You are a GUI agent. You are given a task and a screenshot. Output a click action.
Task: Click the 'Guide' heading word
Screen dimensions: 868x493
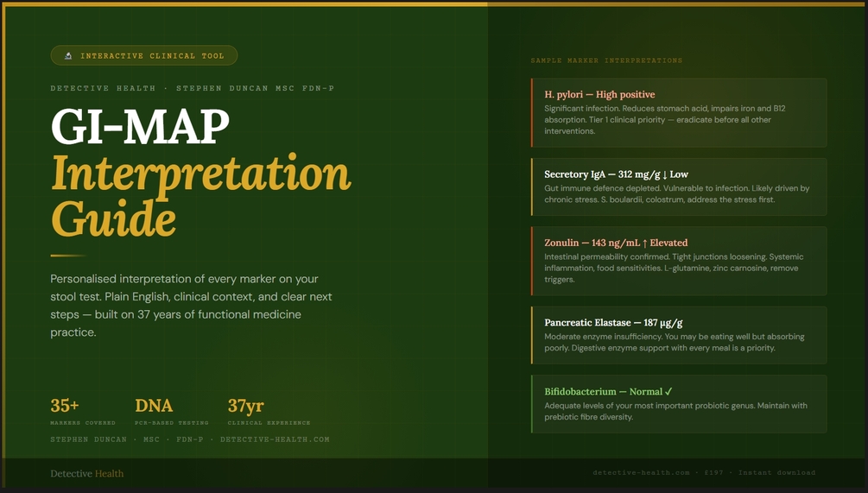[x=113, y=218]
